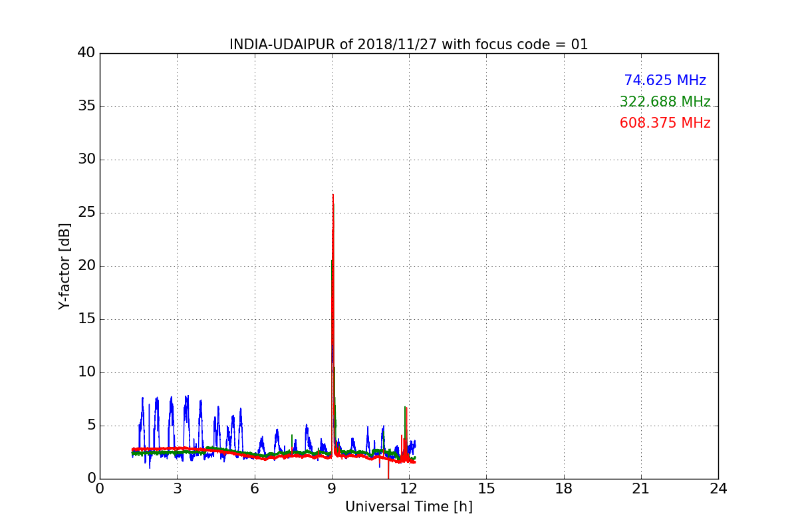
Task: Click the 35 tick label on y-axis
Action: [x=86, y=106]
